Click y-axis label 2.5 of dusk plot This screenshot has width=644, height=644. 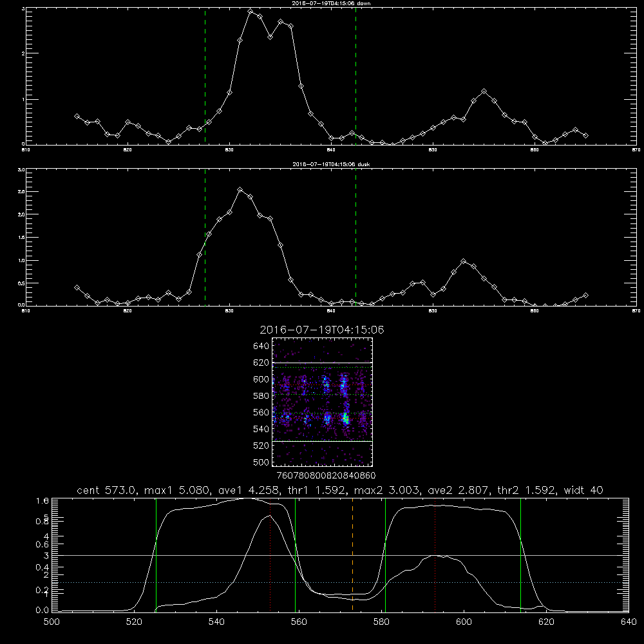coord(21,192)
